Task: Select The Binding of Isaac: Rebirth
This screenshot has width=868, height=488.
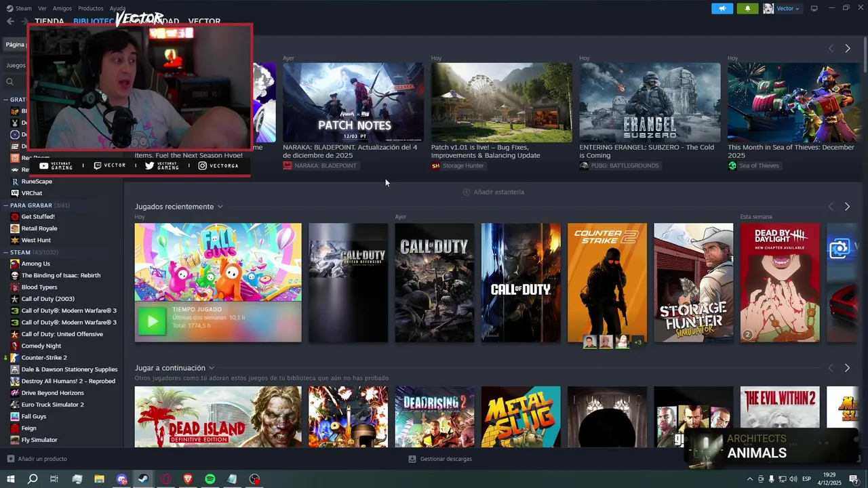Action: [x=60, y=275]
